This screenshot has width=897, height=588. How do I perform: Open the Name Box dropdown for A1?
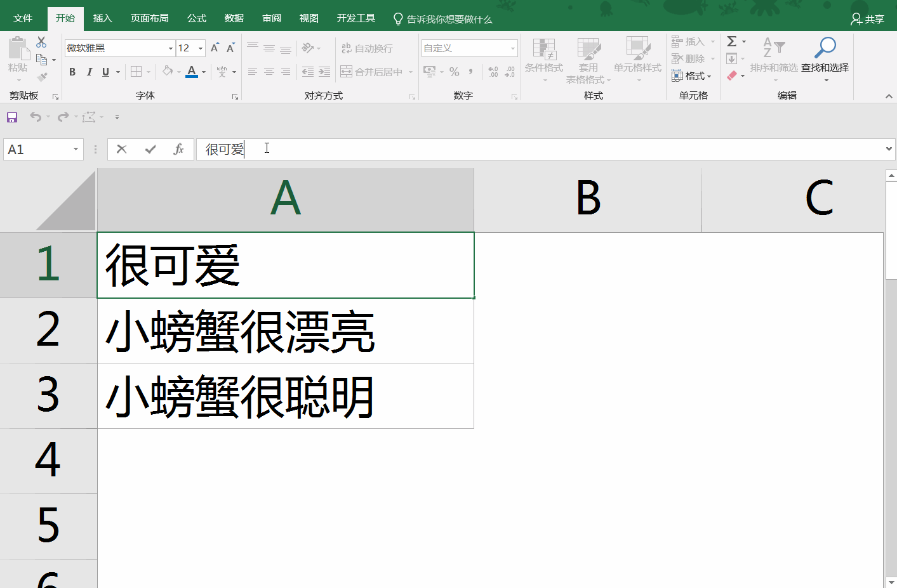[76, 149]
